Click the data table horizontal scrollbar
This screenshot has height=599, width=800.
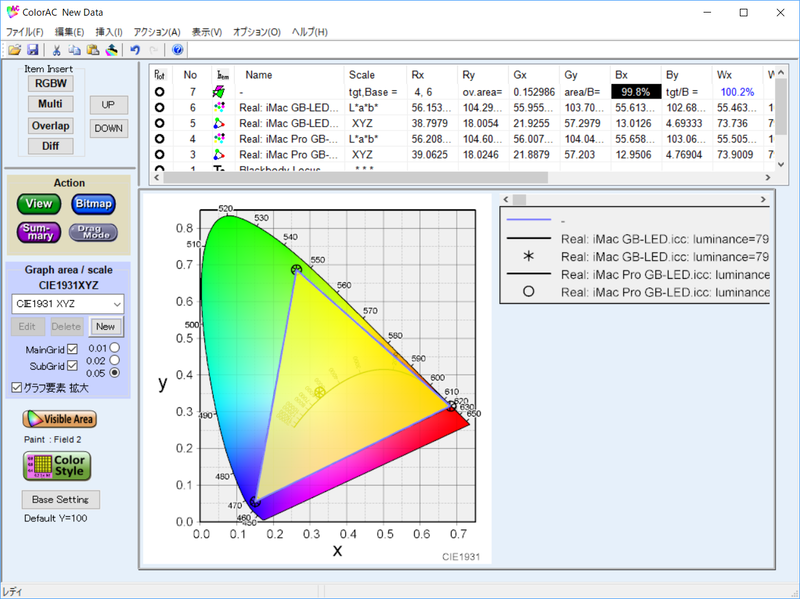click(x=462, y=177)
